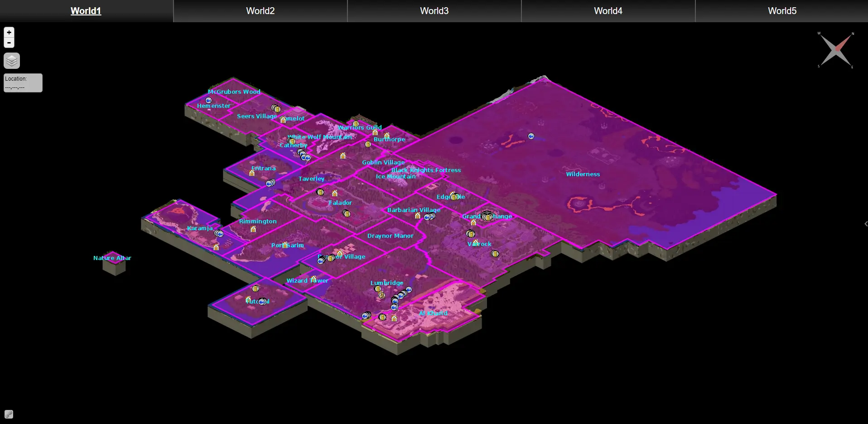Image resolution: width=868 pixels, height=424 pixels.
Task: Open the map layers control
Action: (12, 60)
